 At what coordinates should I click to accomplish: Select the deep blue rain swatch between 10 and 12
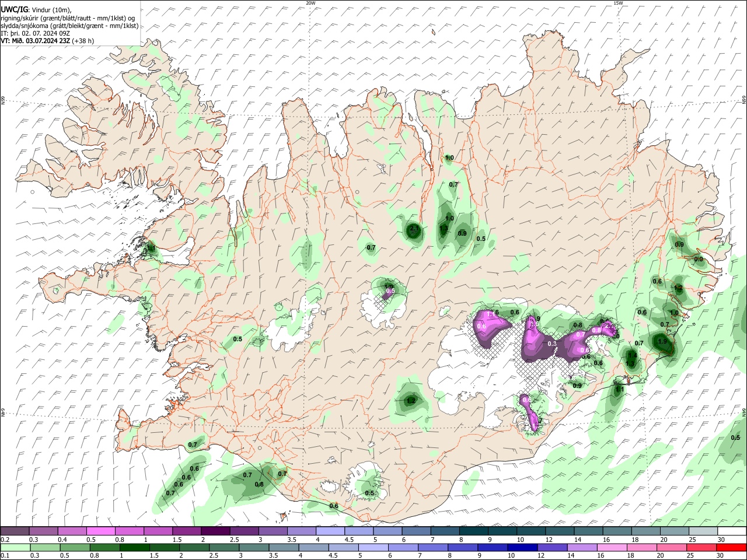(x=523, y=548)
